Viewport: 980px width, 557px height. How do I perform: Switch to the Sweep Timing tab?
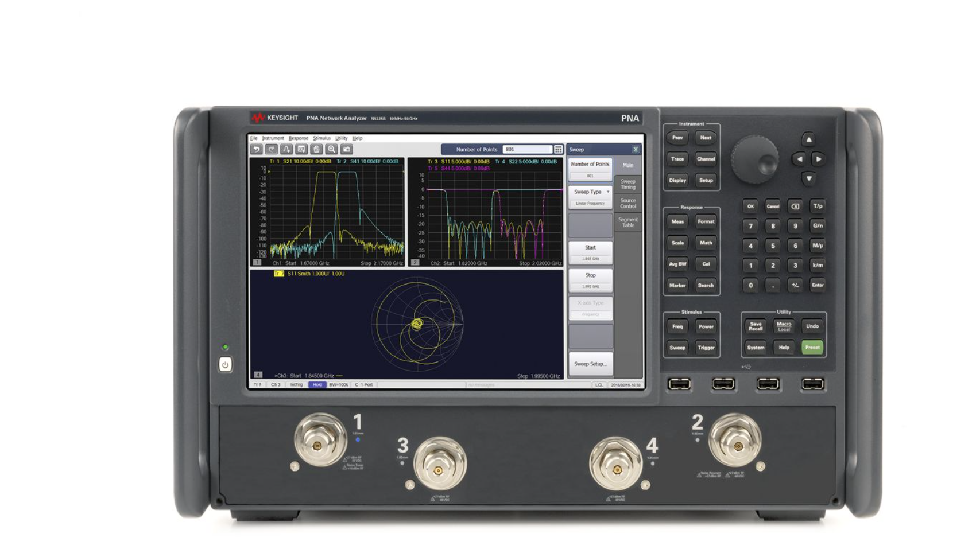click(x=627, y=184)
